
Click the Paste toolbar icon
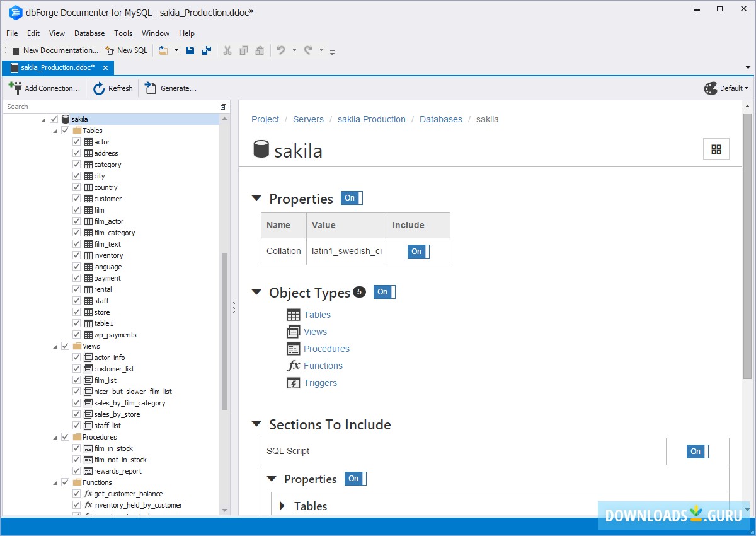click(x=260, y=50)
